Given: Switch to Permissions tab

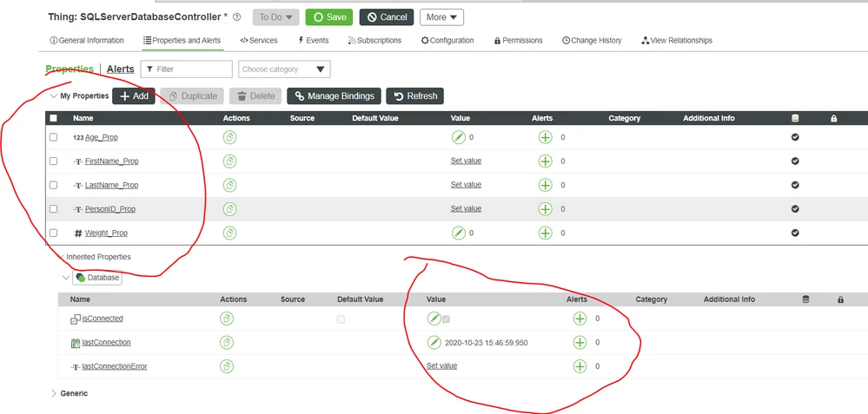Looking at the screenshot, I should point(518,40).
